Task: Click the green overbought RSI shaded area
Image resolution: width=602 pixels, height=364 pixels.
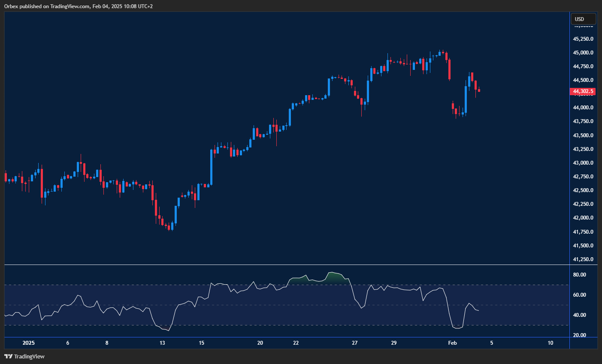Action: 336,277
